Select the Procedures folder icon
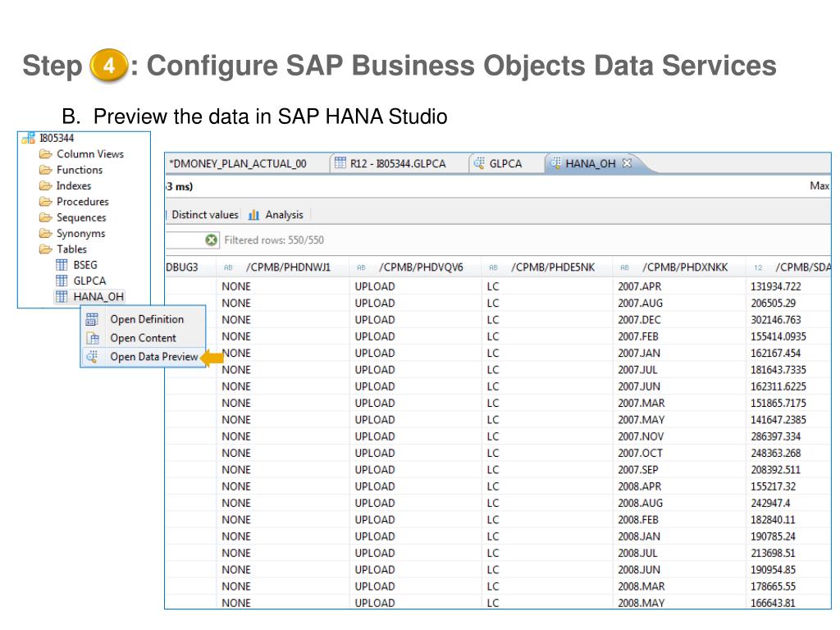 (x=46, y=202)
